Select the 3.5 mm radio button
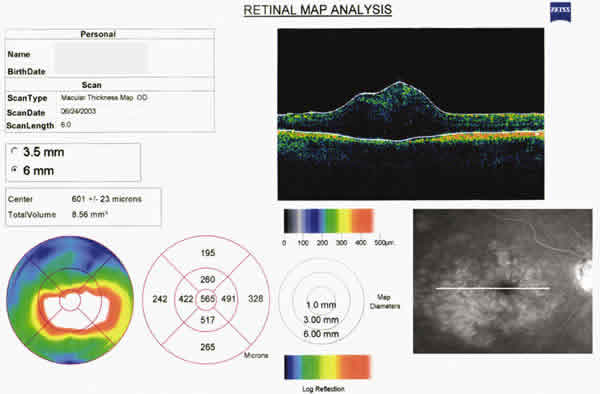The image size is (600, 394). tap(15, 152)
